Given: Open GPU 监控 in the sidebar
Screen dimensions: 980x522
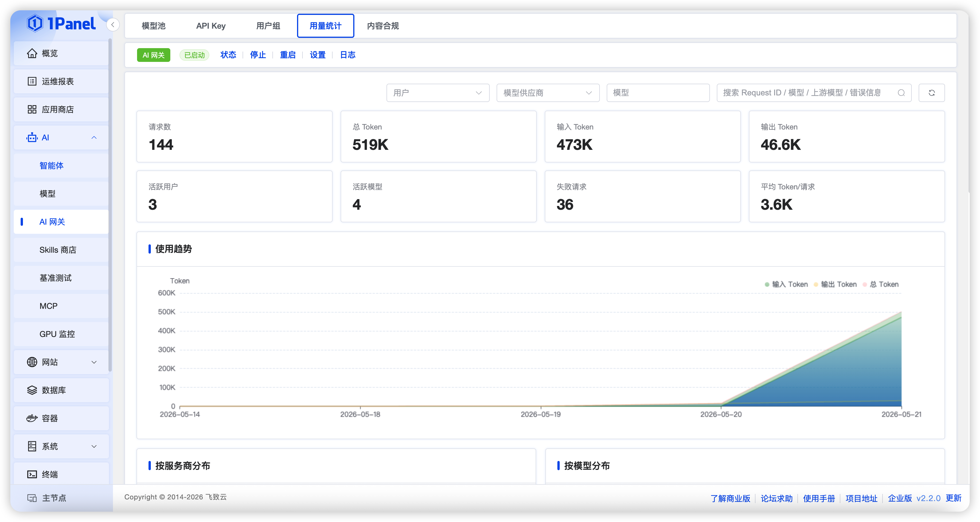Looking at the screenshot, I should (x=61, y=334).
